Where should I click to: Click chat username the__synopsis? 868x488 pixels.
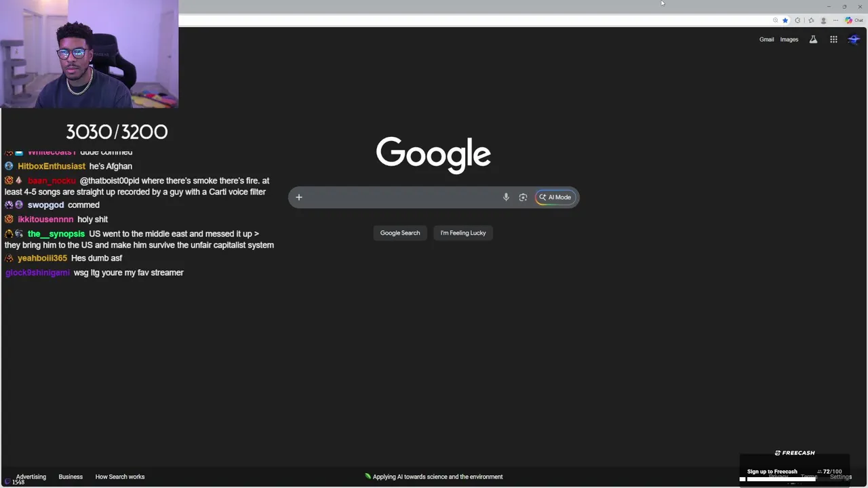[56, 234]
